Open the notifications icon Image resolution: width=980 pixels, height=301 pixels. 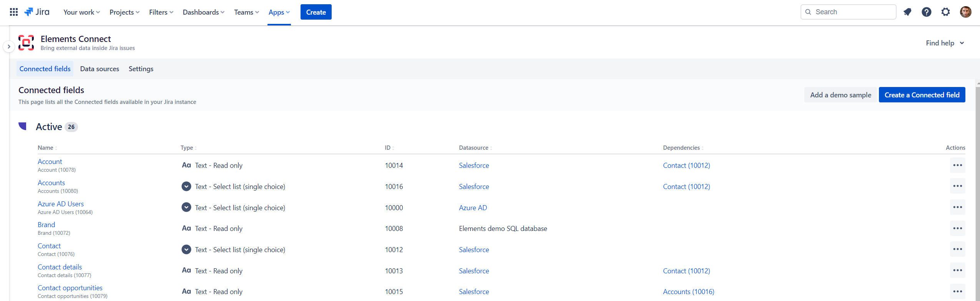(x=907, y=12)
